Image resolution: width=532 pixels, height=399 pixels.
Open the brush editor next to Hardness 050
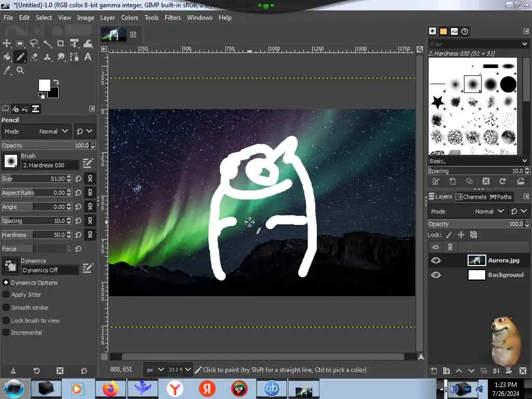click(87, 163)
